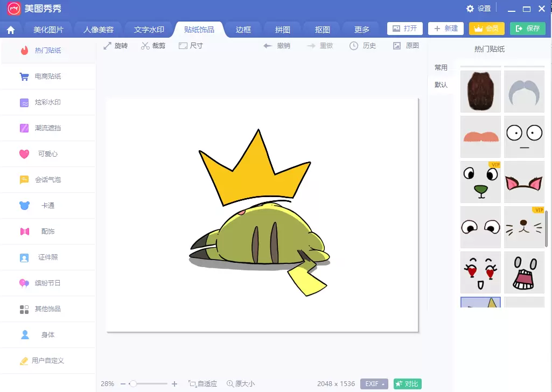The image size is (552, 392).
Task: Redo with the 重做 arrow
Action: [x=320, y=46]
